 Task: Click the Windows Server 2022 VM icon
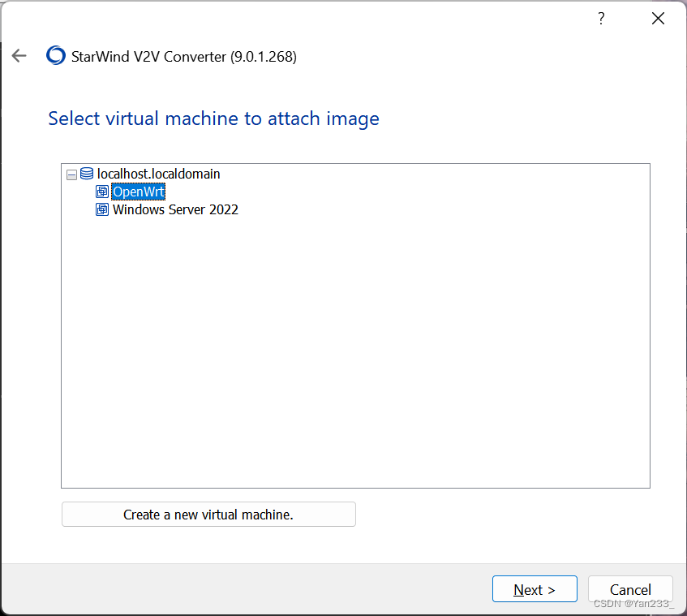(102, 209)
